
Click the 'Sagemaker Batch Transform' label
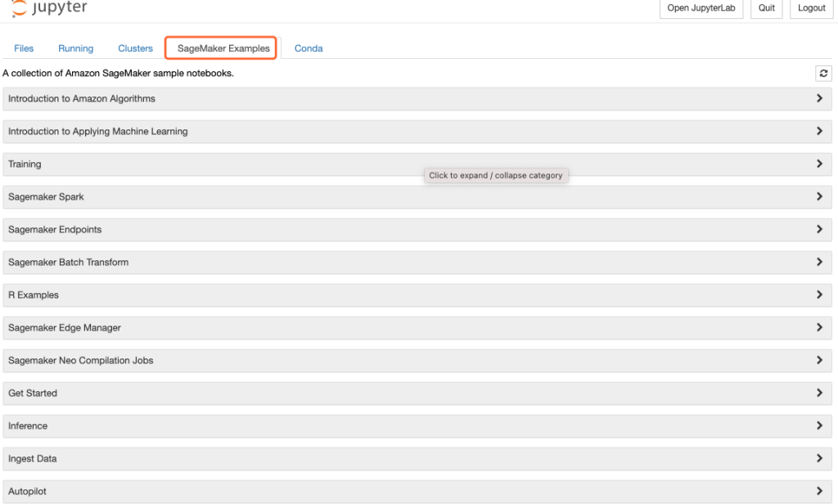point(69,263)
